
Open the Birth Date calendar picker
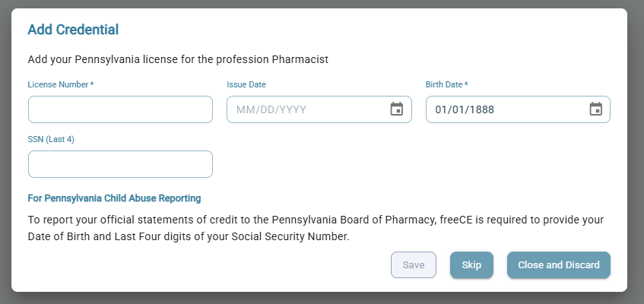click(595, 109)
